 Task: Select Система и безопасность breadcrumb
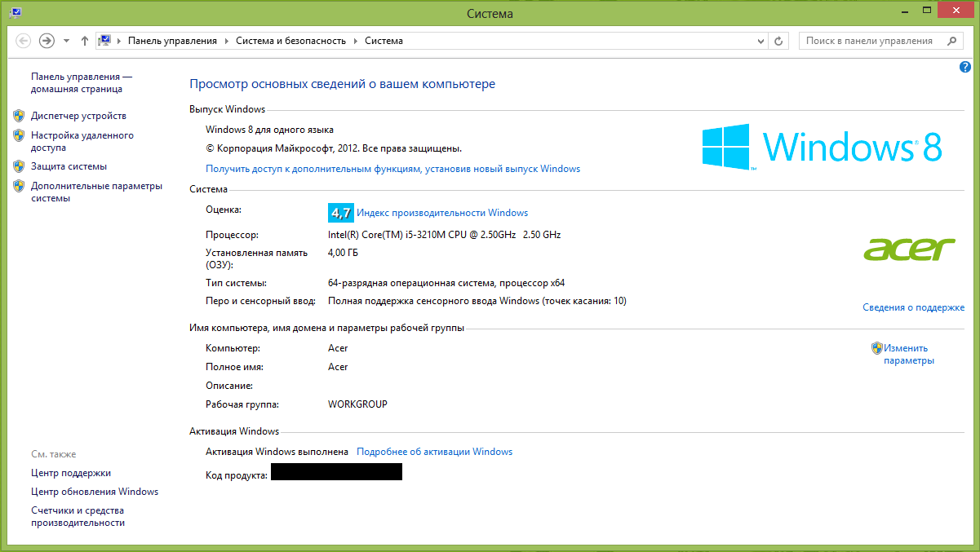pyautogui.click(x=291, y=41)
